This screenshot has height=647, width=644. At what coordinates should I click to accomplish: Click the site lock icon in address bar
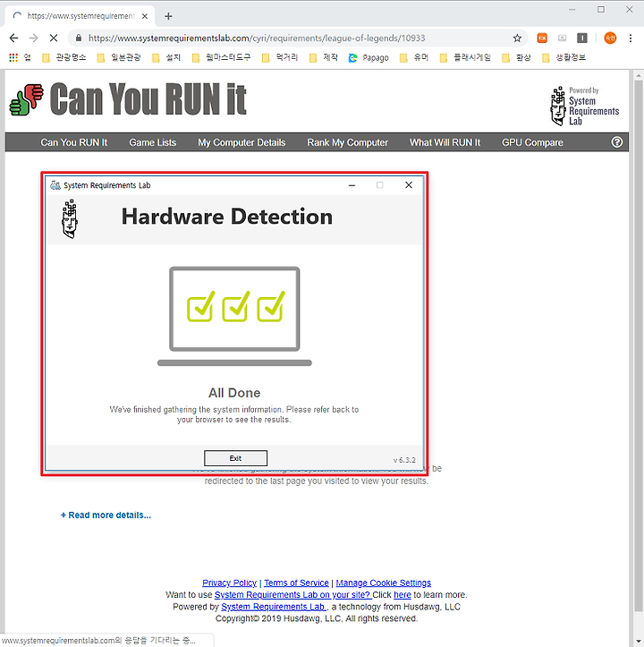coord(79,38)
